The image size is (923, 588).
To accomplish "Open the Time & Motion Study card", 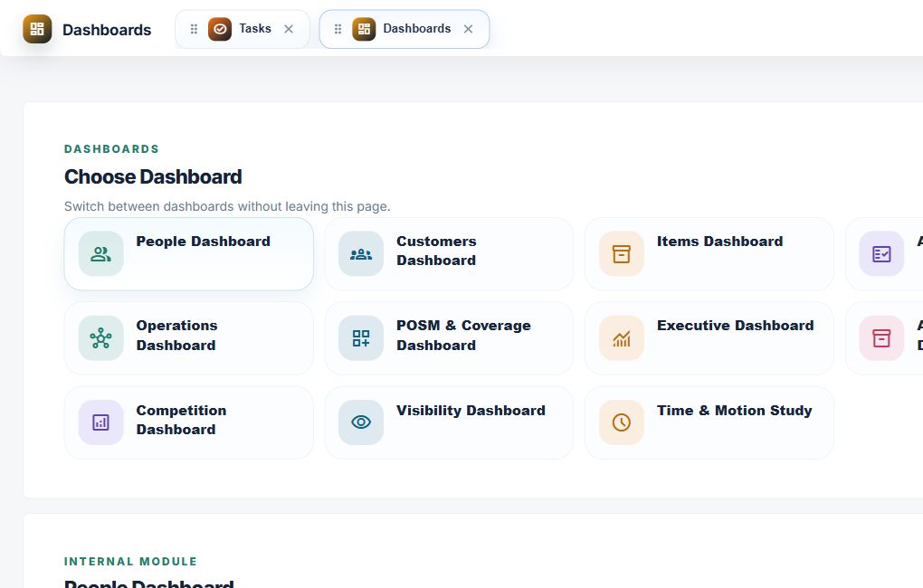I will tap(709, 422).
